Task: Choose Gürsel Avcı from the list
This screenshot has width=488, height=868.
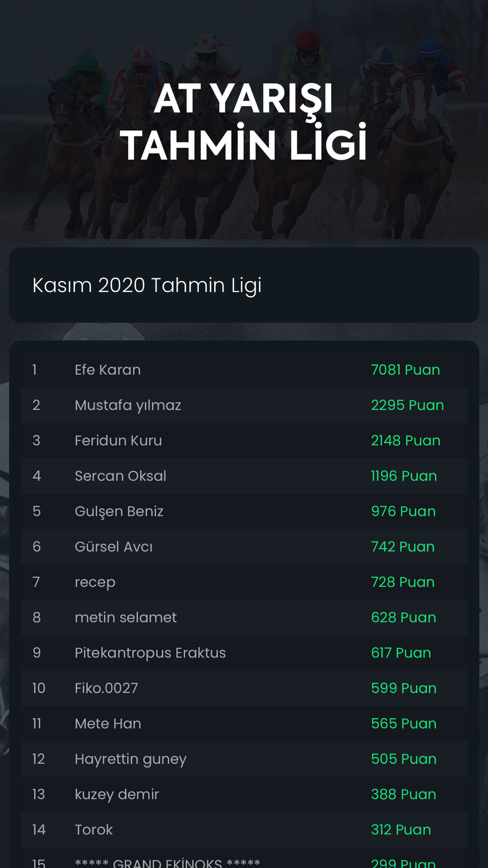Action: [x=244, y=547]
